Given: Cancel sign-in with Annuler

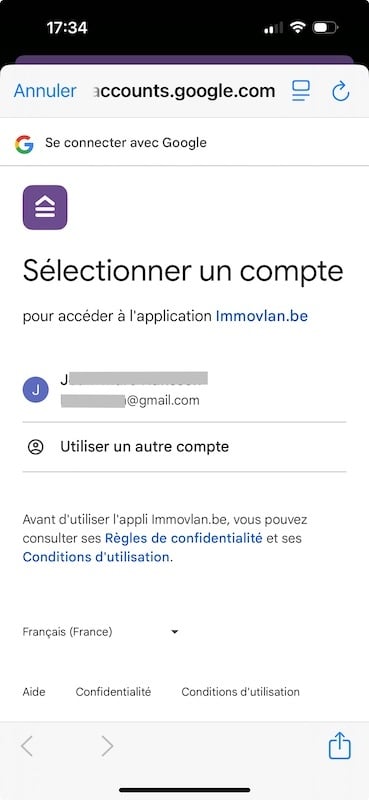Looking at the screenshot, I should coord(45,91).
